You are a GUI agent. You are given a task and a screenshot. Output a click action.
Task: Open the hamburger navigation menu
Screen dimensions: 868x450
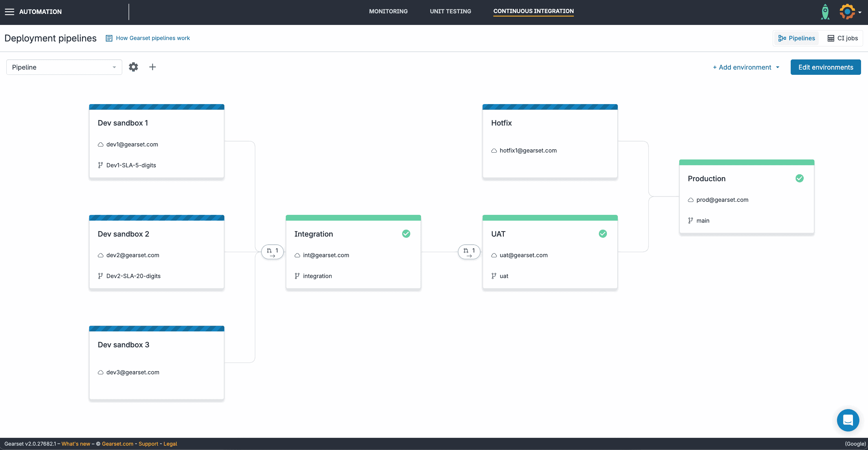tap(10, 12)
